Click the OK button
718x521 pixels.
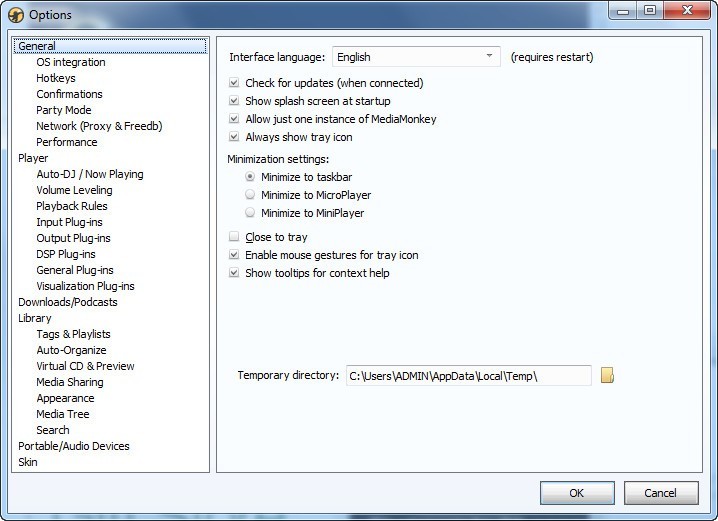[577, 493]
